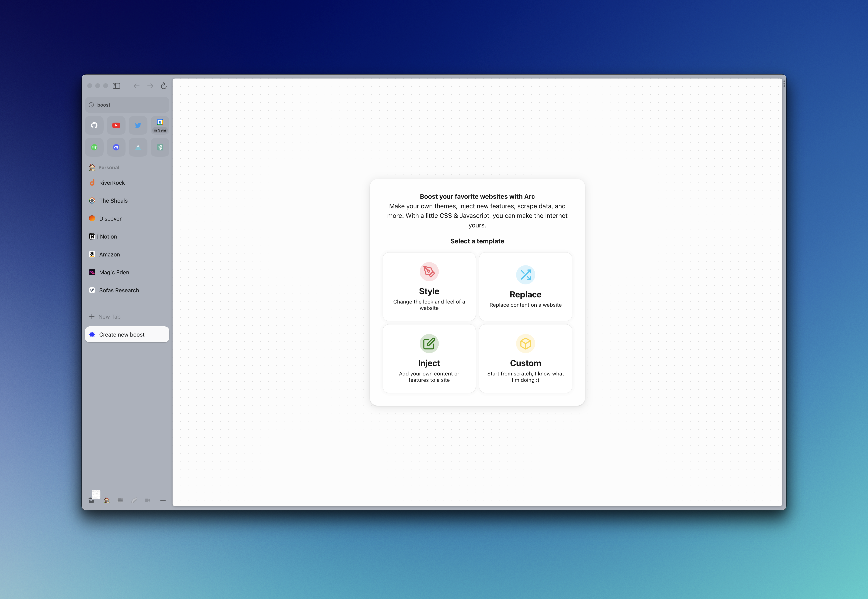Choose the Style boost template
The width and height of the screenshot is (868, 599).
click(x=429, y=287)
